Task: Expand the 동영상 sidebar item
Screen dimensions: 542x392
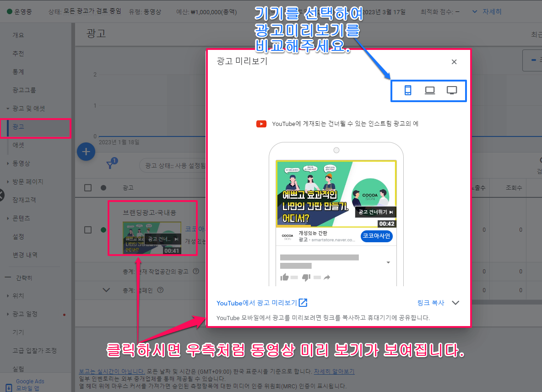Action: coord(8,163)
